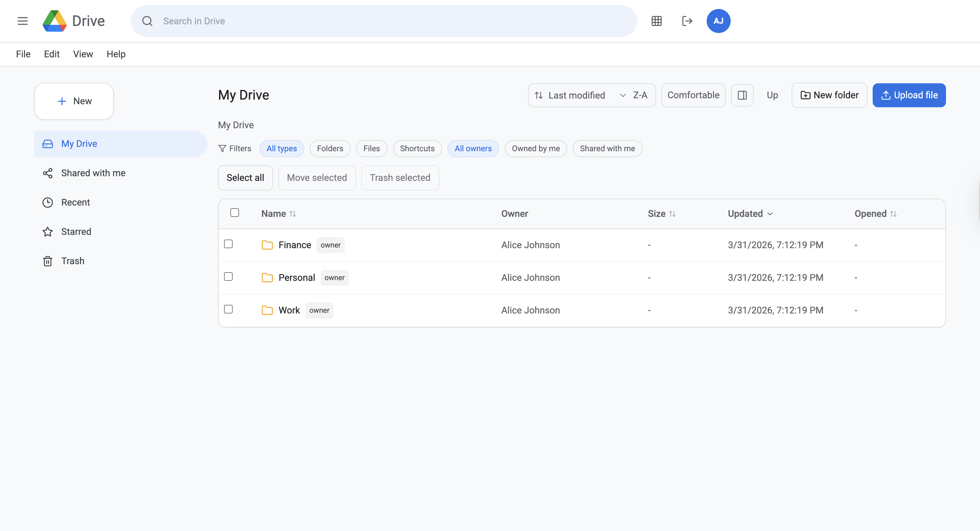Click the Up navigation button
The width and height of the screenshot is (980, 531).
(772, 95)
